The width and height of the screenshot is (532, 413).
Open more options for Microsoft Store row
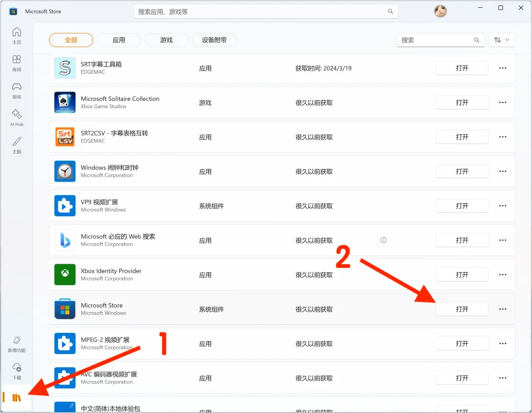[503, 309]
